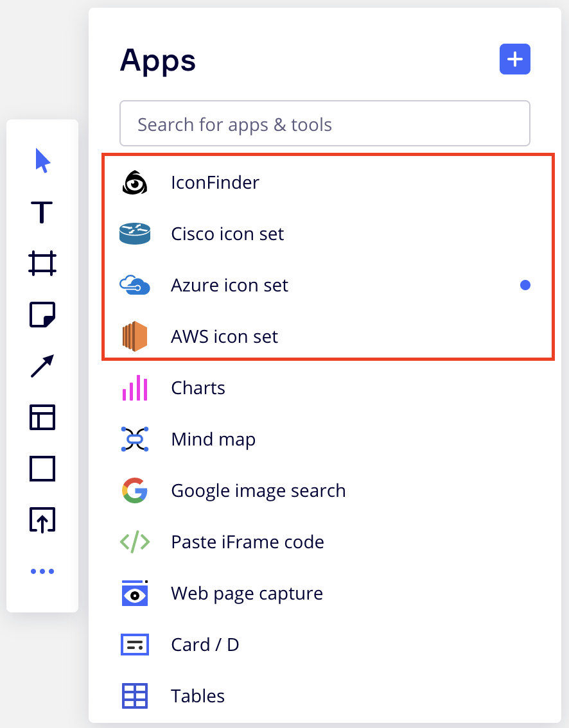Viewport: 569px width, 728px height.
Task: Select the Arrow connector tool
Action: [x=42, y=366]
